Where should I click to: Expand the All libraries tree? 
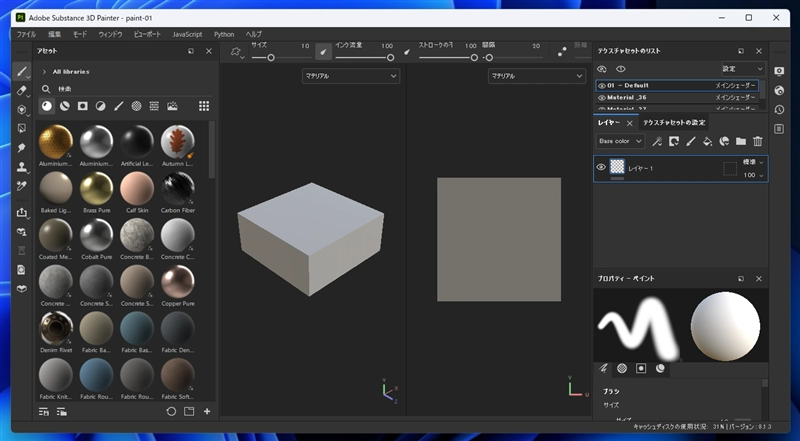tap(44, 72)
